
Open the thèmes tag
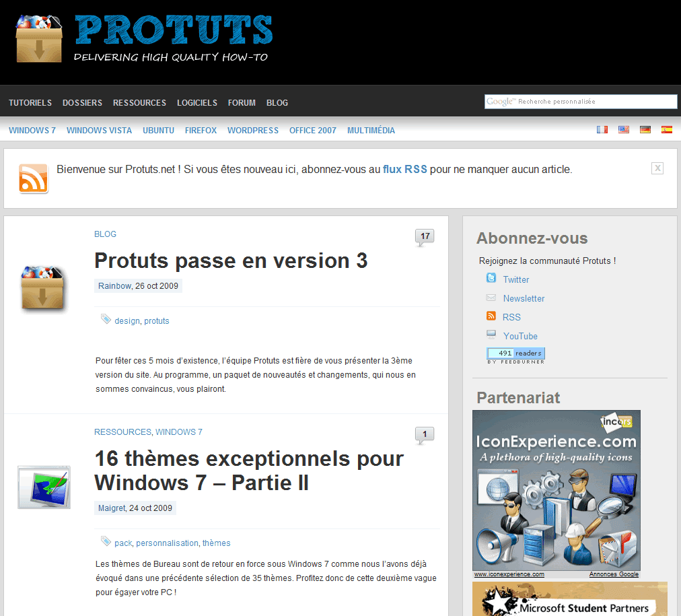pos(216,543)
